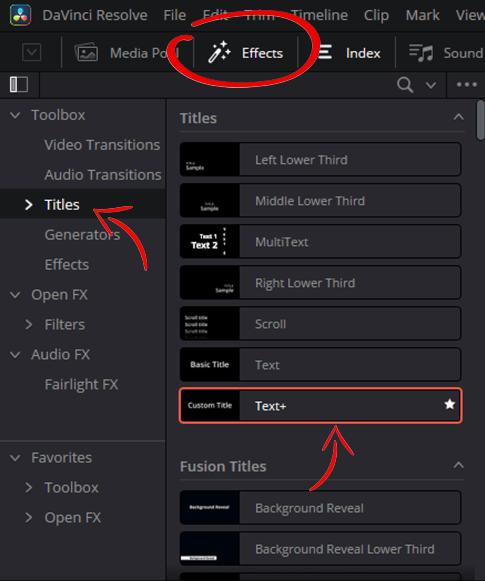The height and width of the screenshot is (581, 485).
Task: Expand Toolbox chevron under Favorites
Action: (x=29, y=488)
